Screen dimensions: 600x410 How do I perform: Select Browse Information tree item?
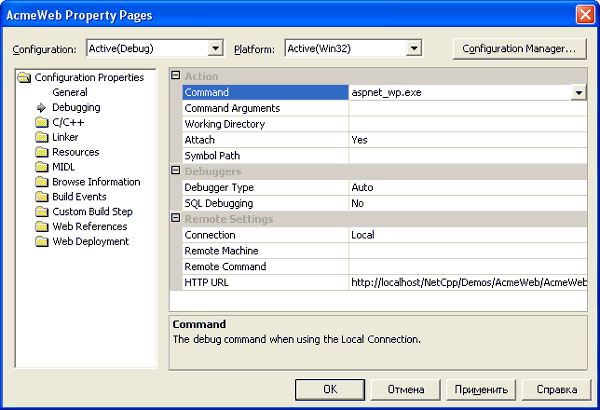point(95,182)
